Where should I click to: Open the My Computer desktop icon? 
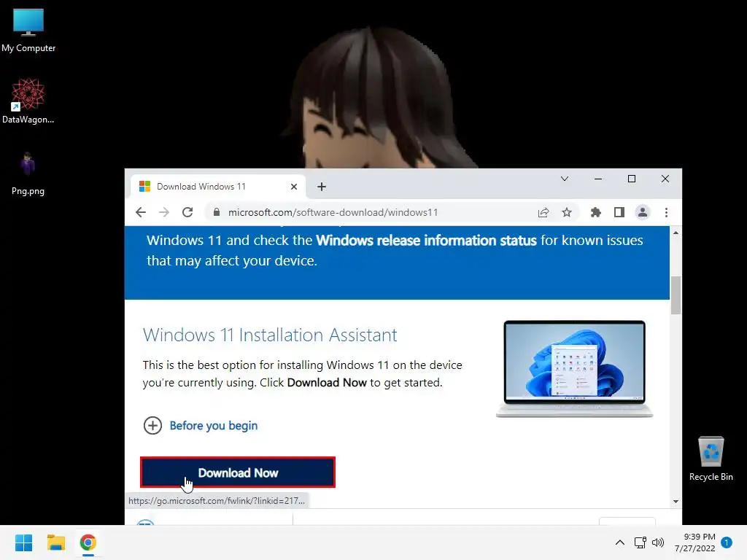pyautogui.click(x=28, y=31)
